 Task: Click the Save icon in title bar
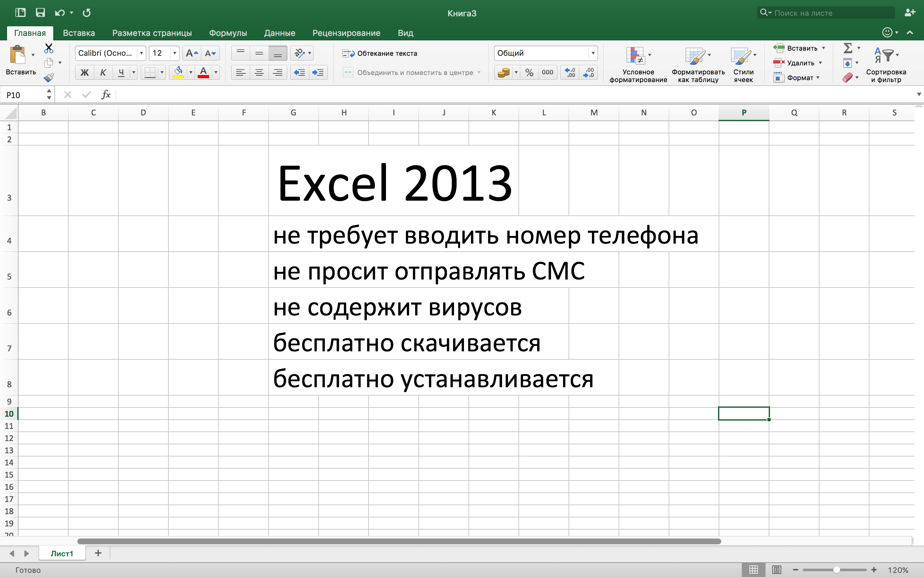click(x=40, y=13)
